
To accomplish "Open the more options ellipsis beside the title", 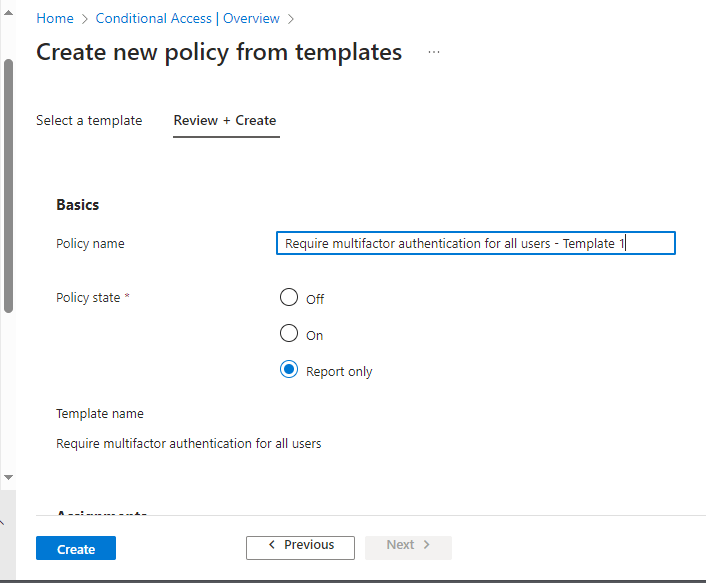I will click(434, 52).
